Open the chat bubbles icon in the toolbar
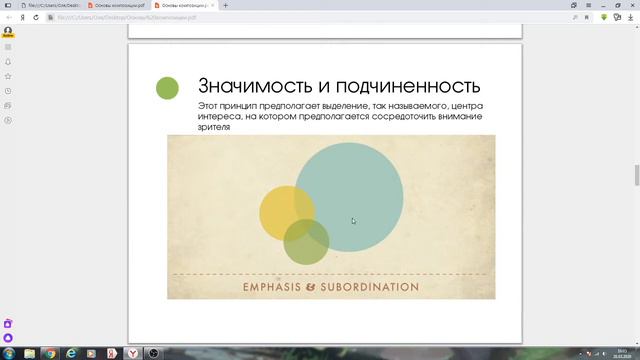This screenshot has width=640, height=360. tap(617, 17)
